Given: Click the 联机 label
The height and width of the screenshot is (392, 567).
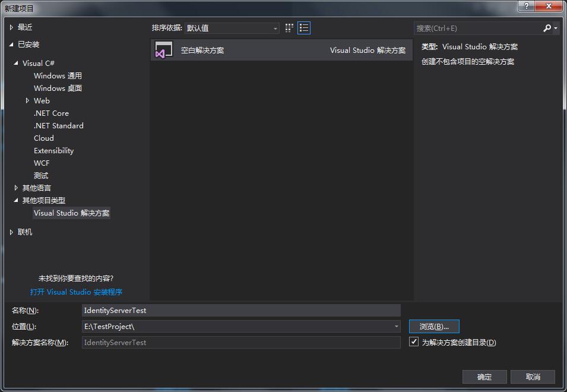Looking at the screenshot, I should tap(25, 232).
